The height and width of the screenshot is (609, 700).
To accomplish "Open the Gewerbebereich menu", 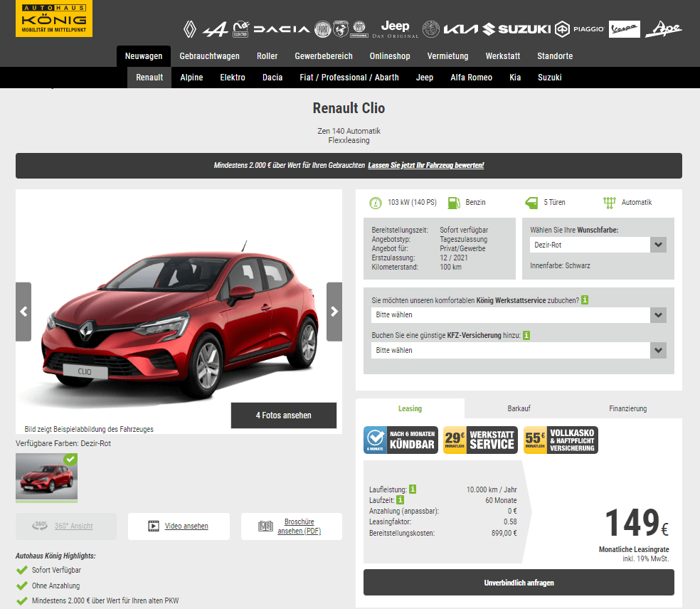I will [x=324, y=56].
